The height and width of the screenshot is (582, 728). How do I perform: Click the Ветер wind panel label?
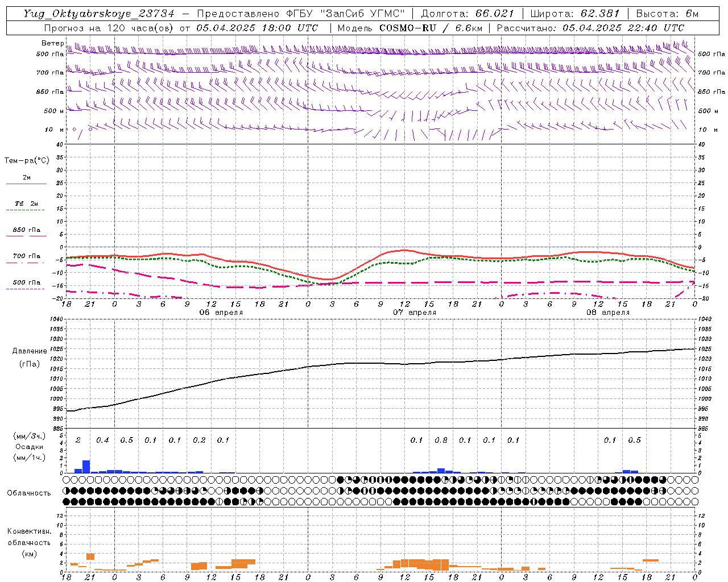pyautogui.click(x=52, y=43)
